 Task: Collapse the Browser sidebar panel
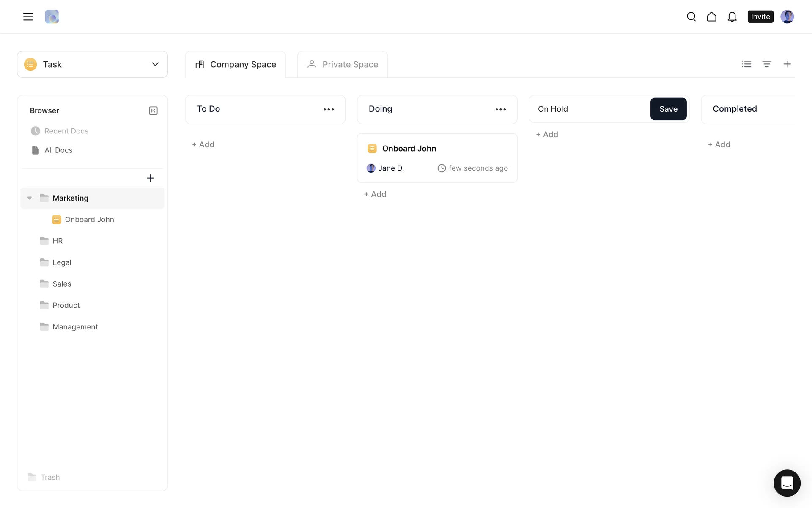click(153, 110)
